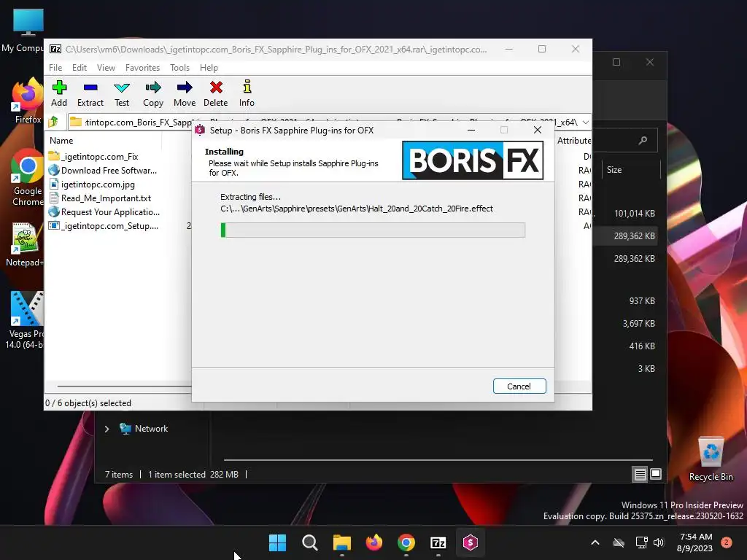This screenshot has width=747, height=560.
Task: Open File Explorer from taskbar
Action: [x=341, y=542]
